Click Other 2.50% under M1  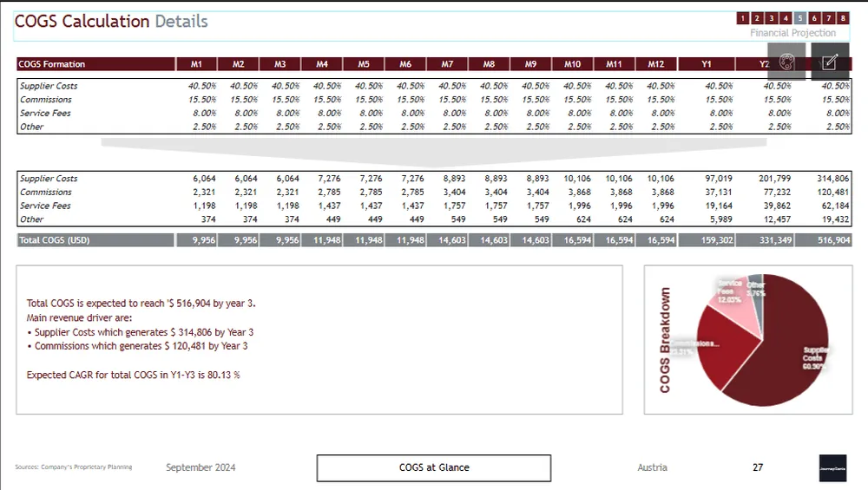204,127
